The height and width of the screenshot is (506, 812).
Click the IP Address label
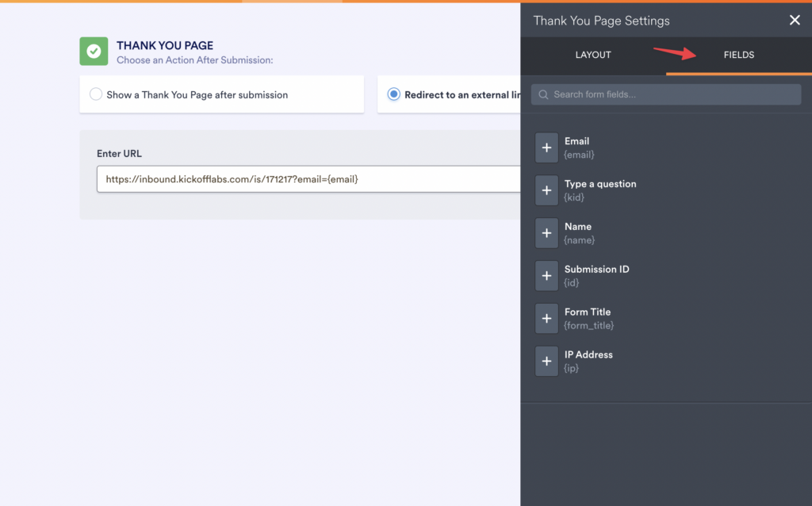point(588,355)
